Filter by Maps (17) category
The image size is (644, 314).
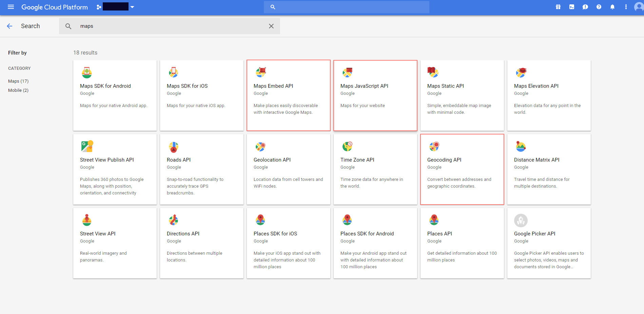click(x=18, y=81)
